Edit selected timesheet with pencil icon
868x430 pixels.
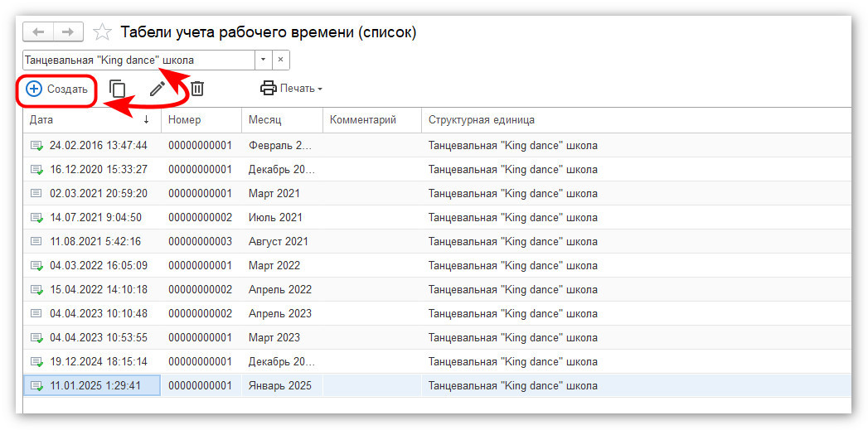pos(158,89)
